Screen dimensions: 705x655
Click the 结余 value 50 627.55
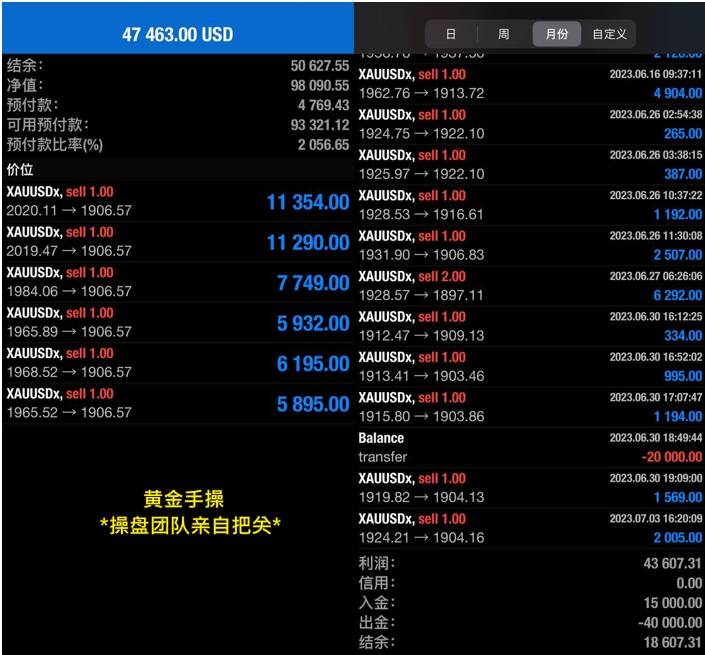click(x=320, y=66)
